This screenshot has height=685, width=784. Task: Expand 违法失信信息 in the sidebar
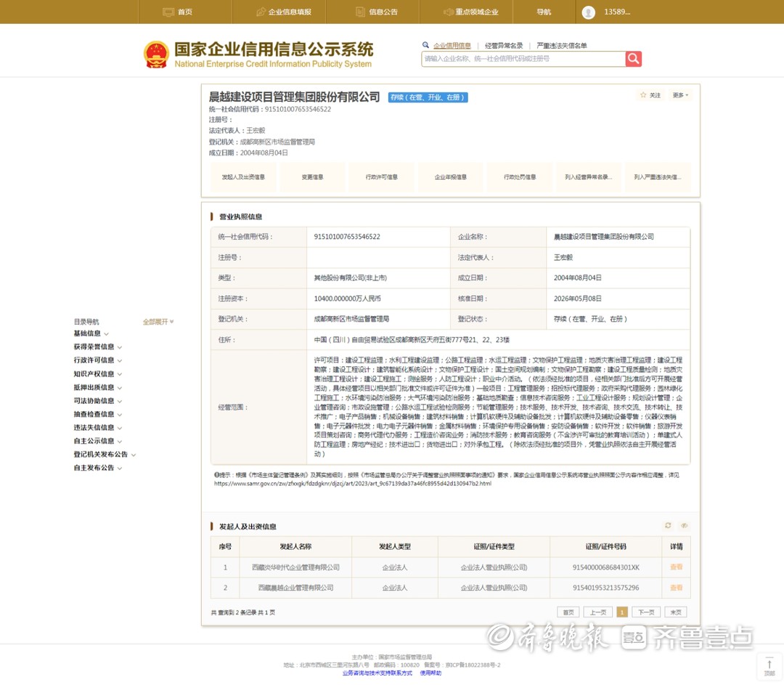[97, 428]
